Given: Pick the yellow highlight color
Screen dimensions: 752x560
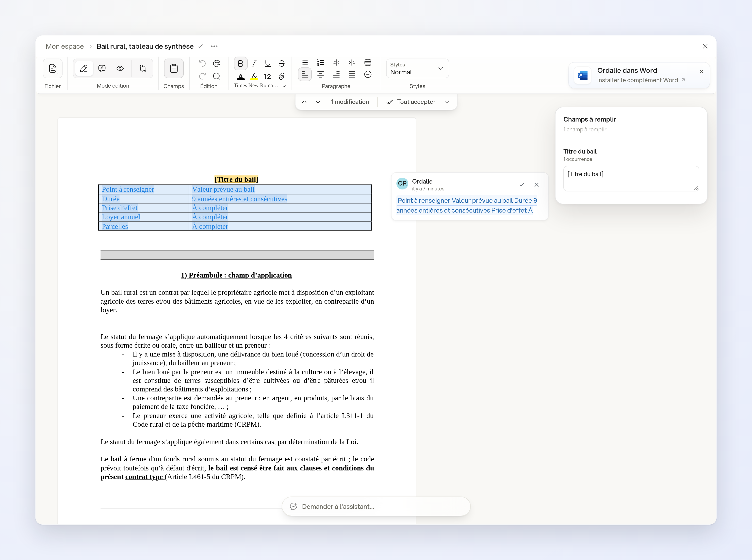Looking at the screenshot, I should (254, 77).
